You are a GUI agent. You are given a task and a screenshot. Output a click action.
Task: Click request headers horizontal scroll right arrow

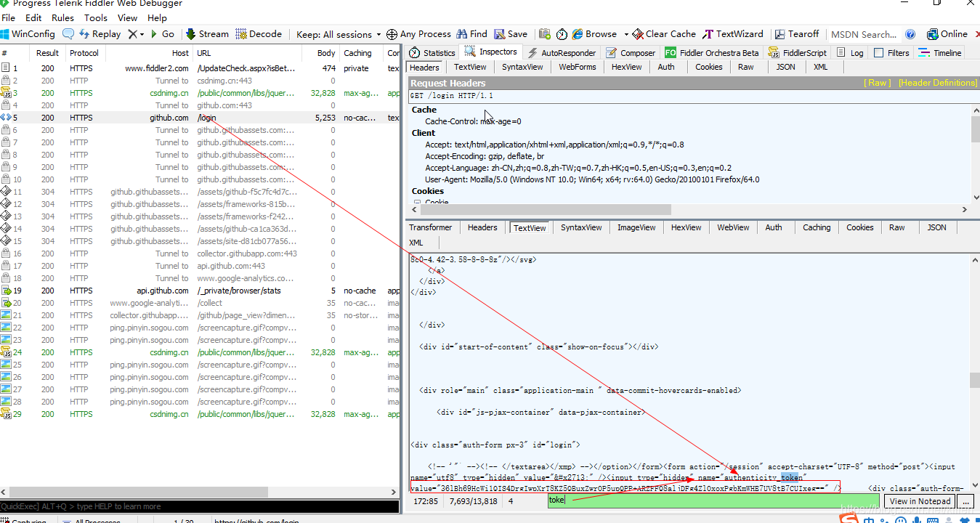click(965, 210)
